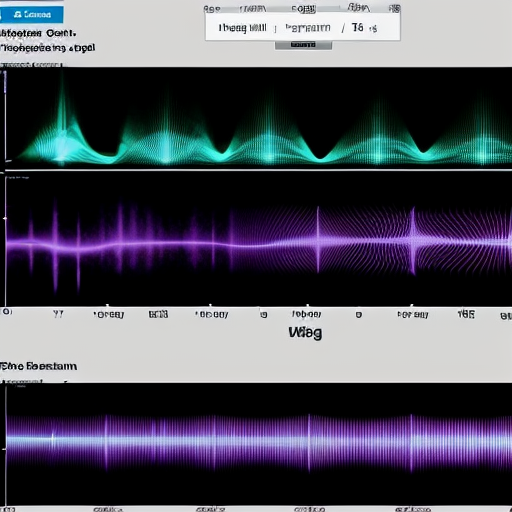
Task: Click the blue button in the top-left corner
Action: tap(31, 15)
